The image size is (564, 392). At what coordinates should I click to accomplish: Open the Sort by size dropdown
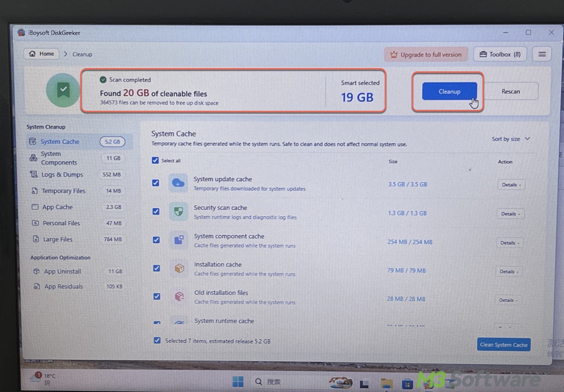point(511,139)
